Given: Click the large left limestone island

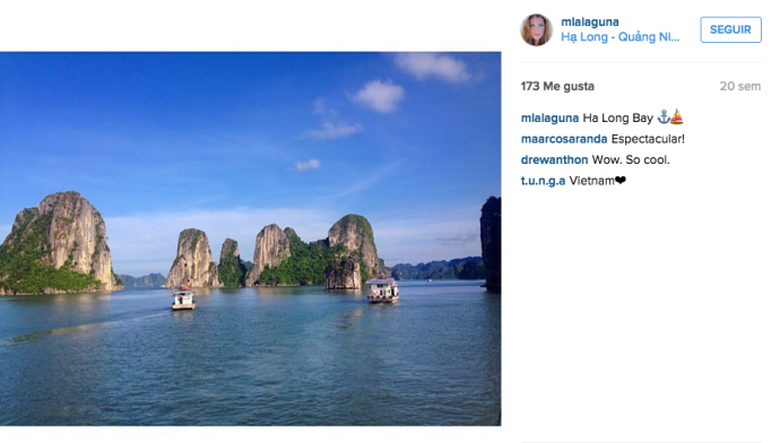Looking at the screenshot, I should pyautogui.click(x=60, y=243).
